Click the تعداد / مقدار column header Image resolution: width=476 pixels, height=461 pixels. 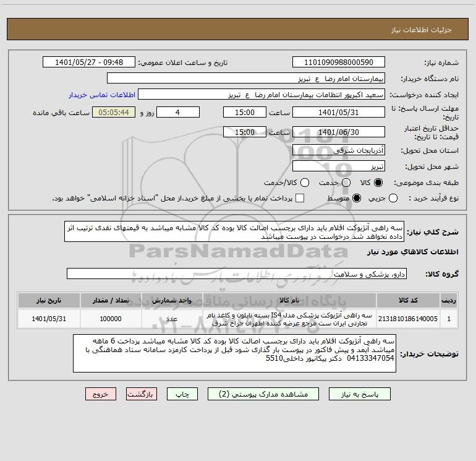click(x=111, y=300)
